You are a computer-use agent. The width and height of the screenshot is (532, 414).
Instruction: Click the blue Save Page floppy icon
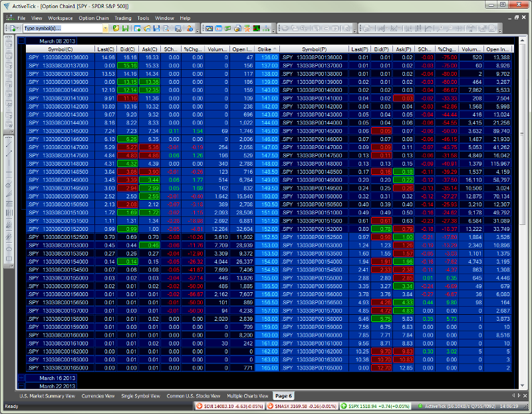pyautogui.click(x=156, y=29)
